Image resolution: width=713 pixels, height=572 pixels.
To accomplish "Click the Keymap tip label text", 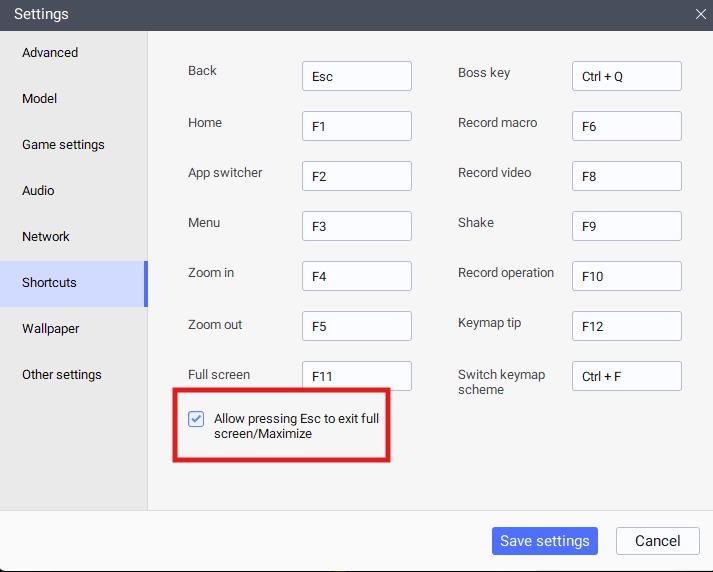I will coord(489,323).
